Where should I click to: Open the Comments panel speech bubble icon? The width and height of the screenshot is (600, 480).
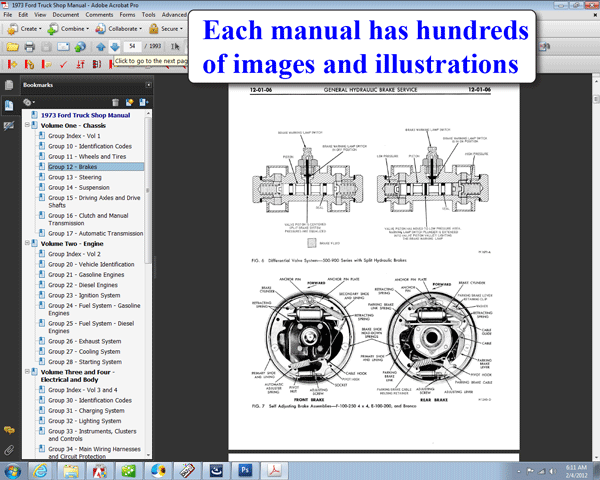9,430
